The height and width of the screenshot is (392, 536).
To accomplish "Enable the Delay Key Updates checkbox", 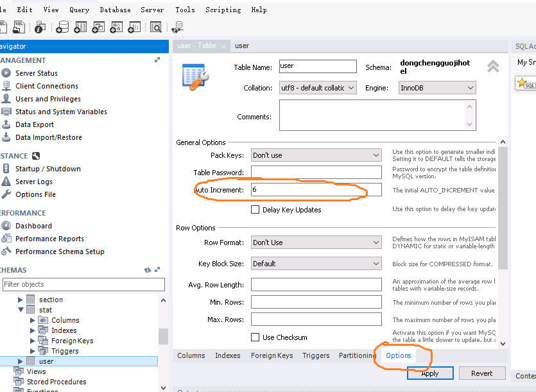I will [x=255, y=210].
